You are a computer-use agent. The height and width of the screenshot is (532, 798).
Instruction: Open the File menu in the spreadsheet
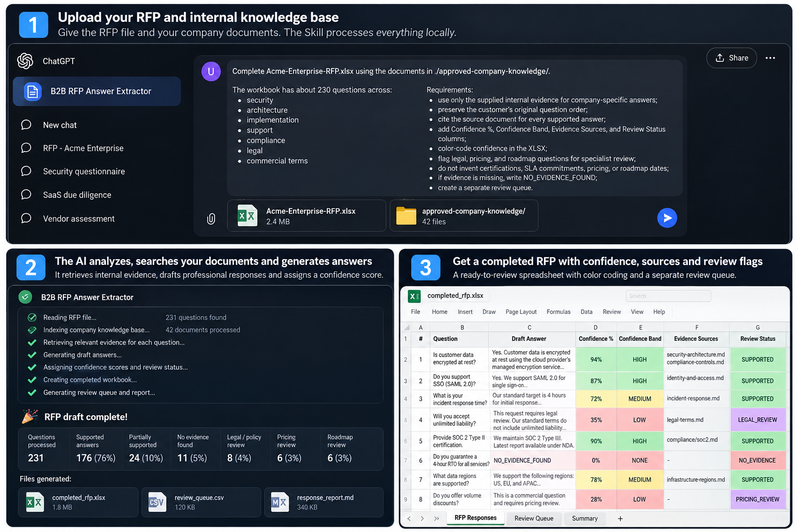(x=416, y=312)
